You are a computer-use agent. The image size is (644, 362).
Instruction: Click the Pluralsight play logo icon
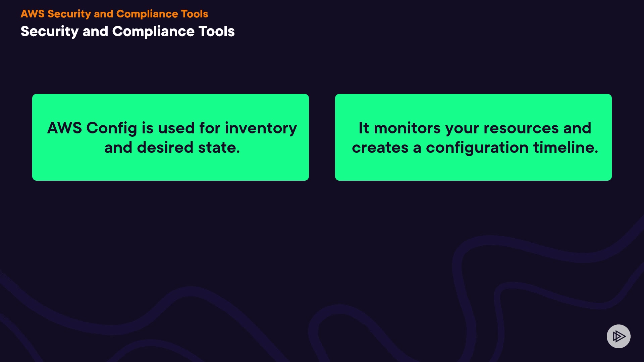point(618,336)
